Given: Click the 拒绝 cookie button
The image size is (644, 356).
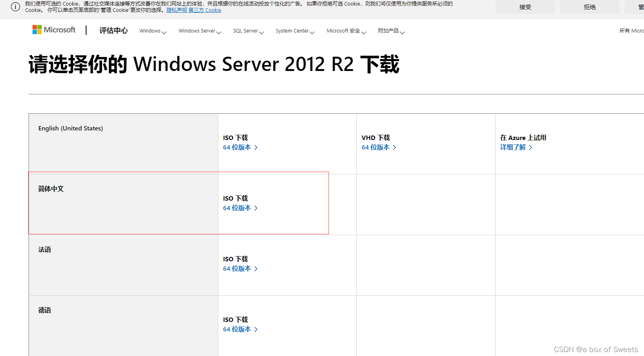Looking at the screenshot, I should [589, 7].
